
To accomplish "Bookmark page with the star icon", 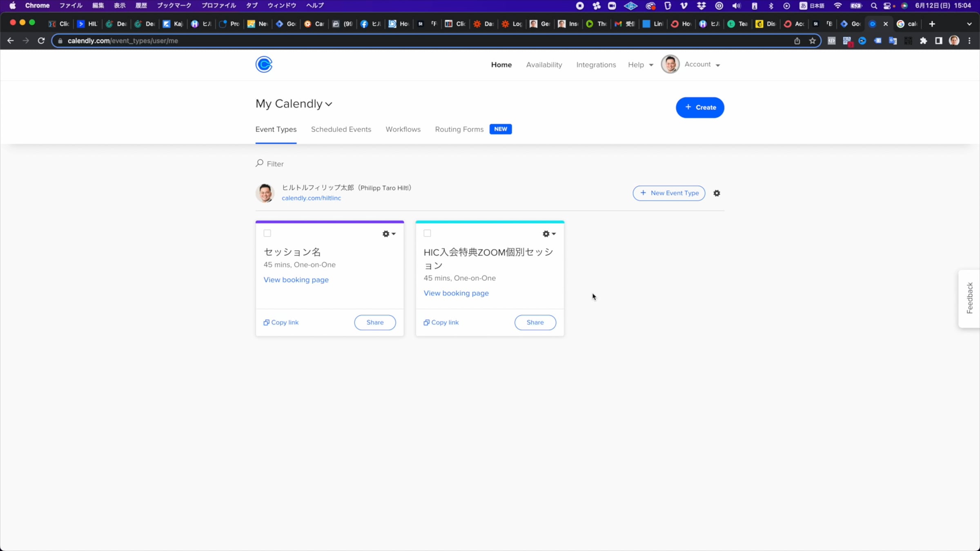I will click(813, 41).
